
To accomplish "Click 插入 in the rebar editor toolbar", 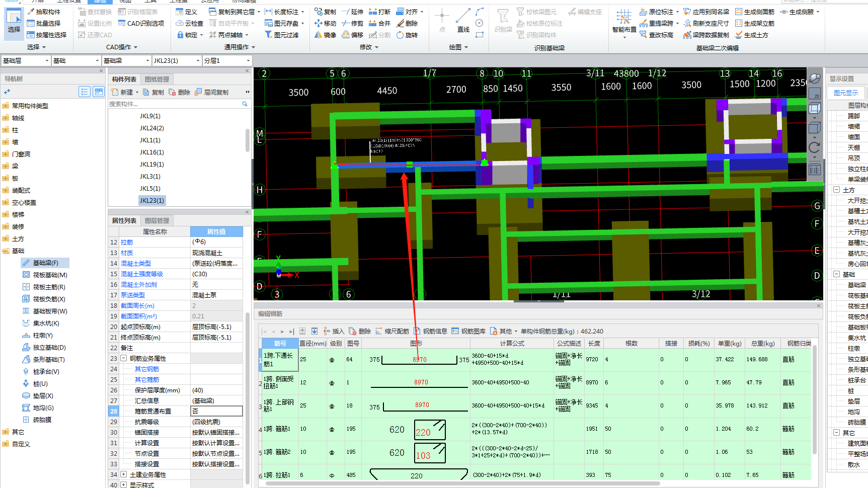I will point(334,331).
